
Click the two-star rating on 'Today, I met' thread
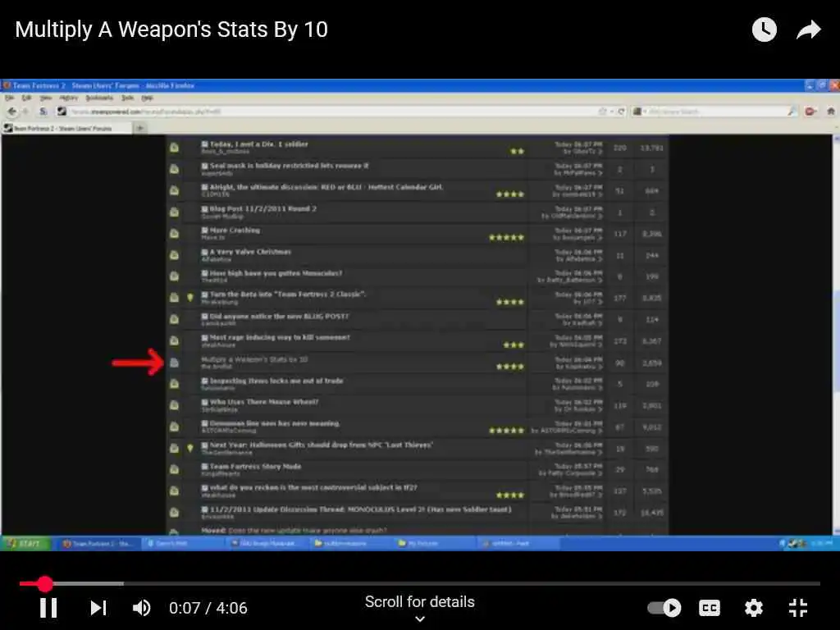tap(517, 151)
